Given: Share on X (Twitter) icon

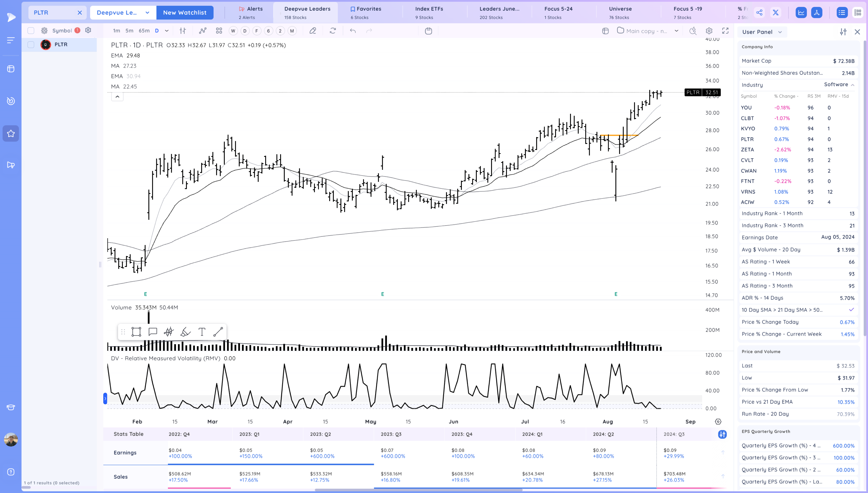Looking at the screenshot, I should pos(775,13).
